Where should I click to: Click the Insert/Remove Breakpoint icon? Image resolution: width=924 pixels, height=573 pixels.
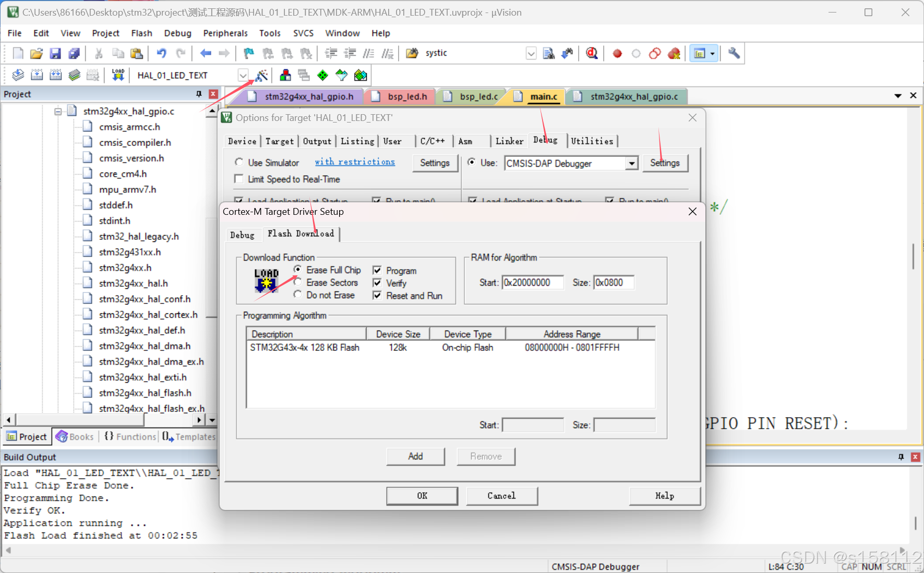coord(617,53)
